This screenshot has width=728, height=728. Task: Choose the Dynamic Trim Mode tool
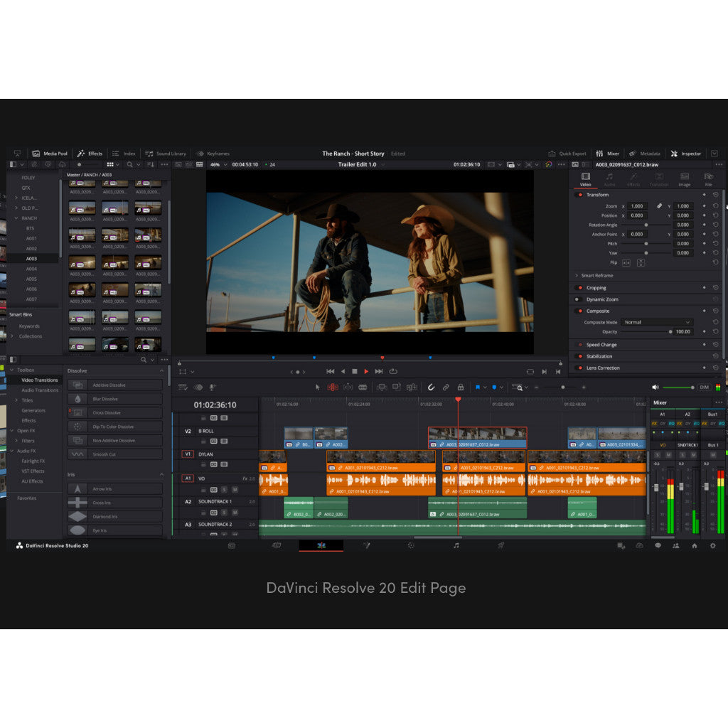tap(348, 387)
